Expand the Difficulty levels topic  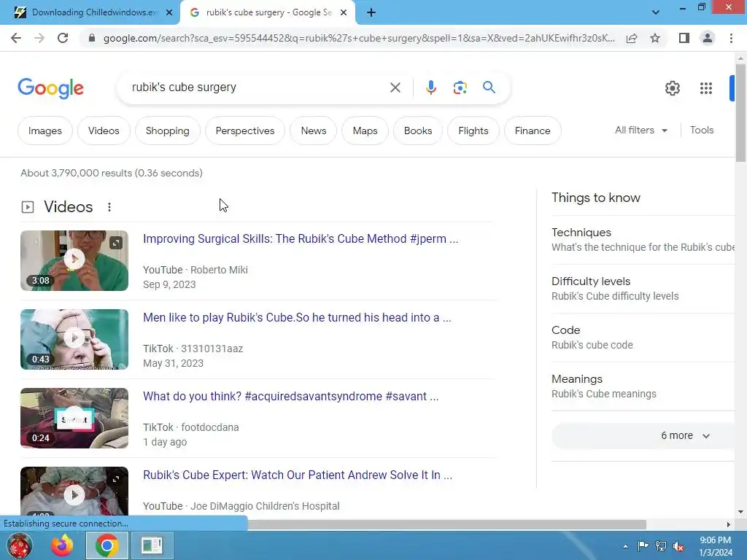[x=643, y=289]
